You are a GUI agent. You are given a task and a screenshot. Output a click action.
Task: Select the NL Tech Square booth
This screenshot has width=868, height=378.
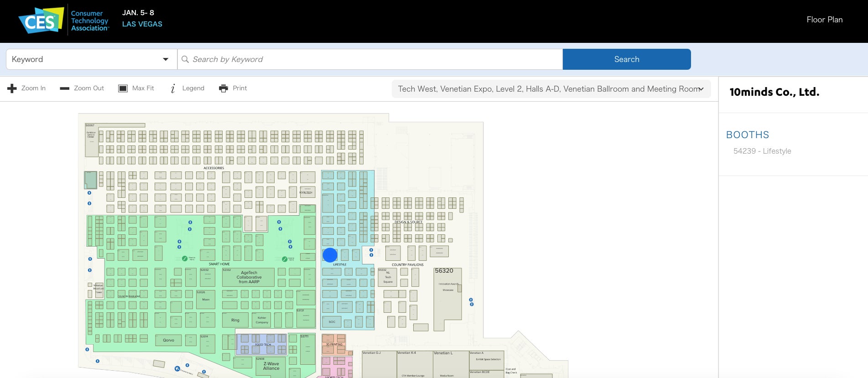[x=388, y=277]
